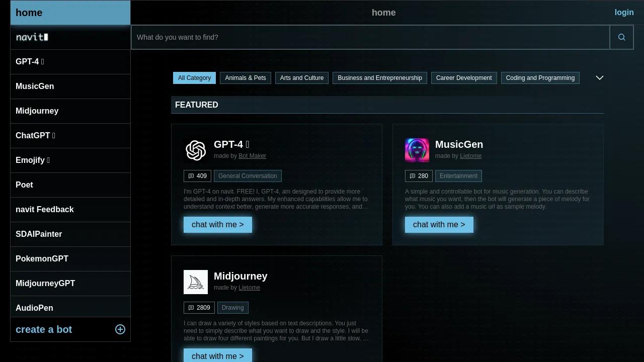The height and width of the screenshot is (362, 644).
Task: Filter by Arts and Culture category
Action: coord(302,78)
